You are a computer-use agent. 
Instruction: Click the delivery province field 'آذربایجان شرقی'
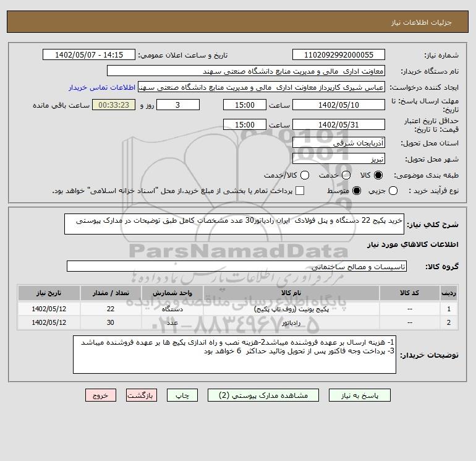[x=339, y=142]
